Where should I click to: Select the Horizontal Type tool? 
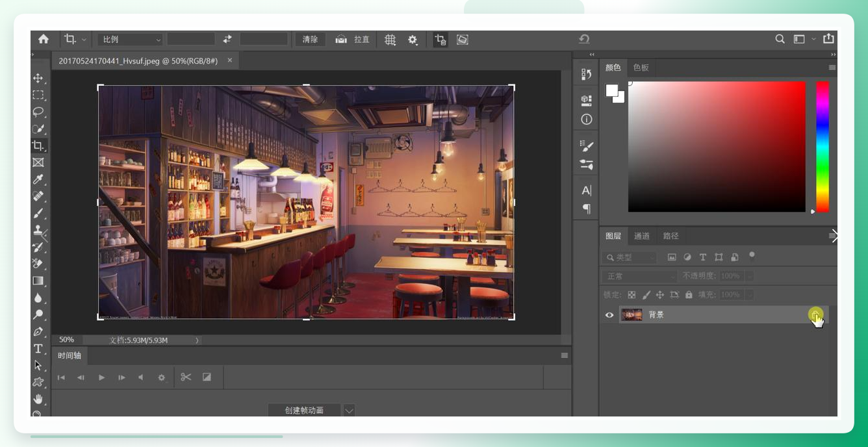38,348
